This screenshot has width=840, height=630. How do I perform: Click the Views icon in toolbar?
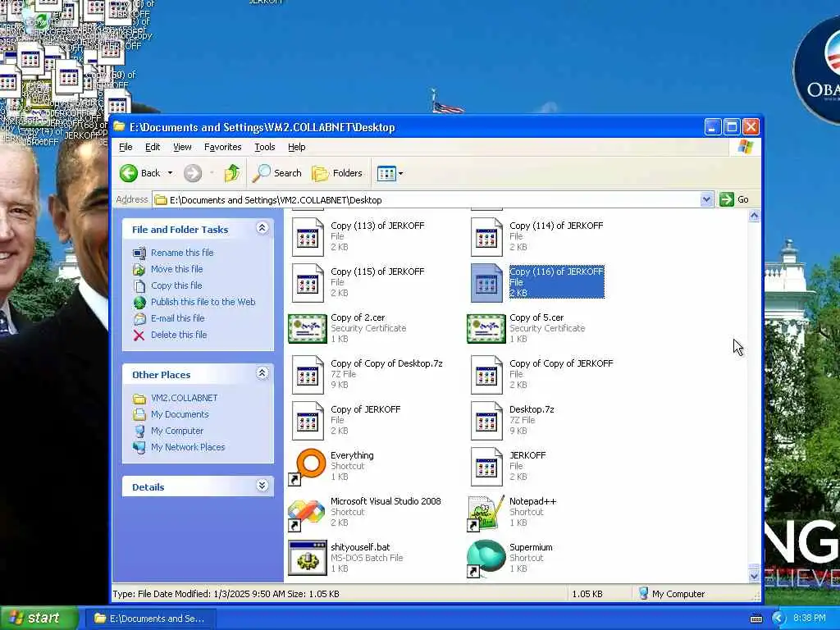(x=386, y=173)
